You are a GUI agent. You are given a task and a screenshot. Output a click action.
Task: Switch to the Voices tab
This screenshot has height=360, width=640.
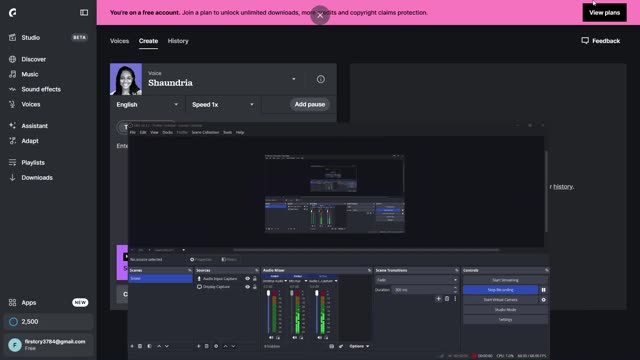pyautogui.click(x=120, y=41)
